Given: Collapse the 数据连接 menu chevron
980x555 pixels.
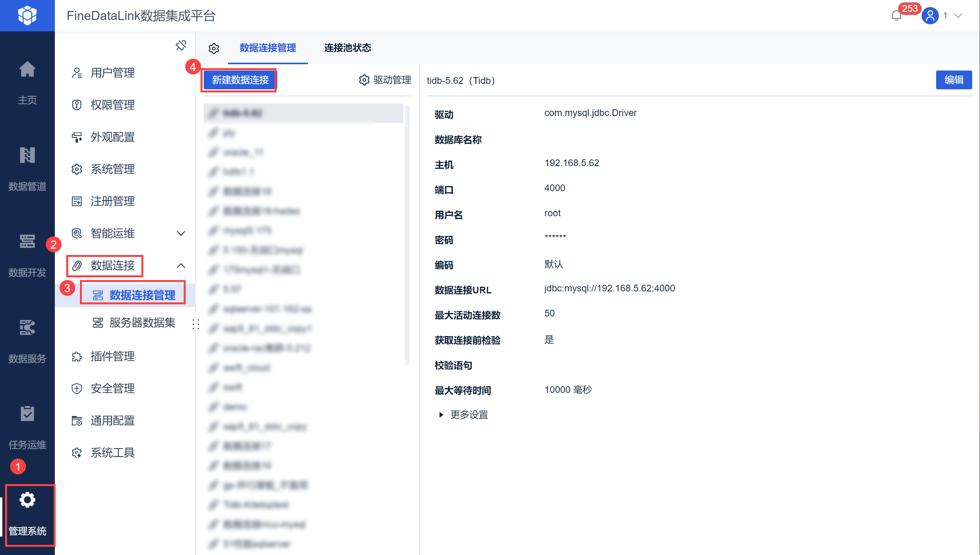Looking at the screenshot, I should click(181, 266).
